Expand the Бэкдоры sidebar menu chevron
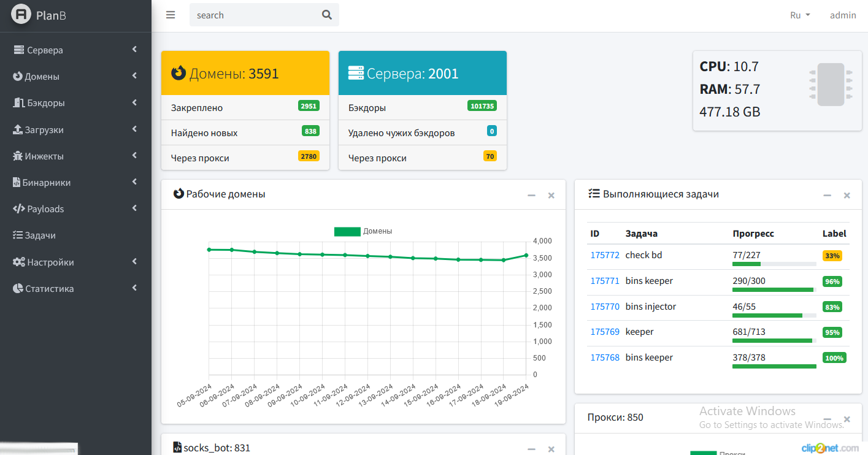 point(134,102)
